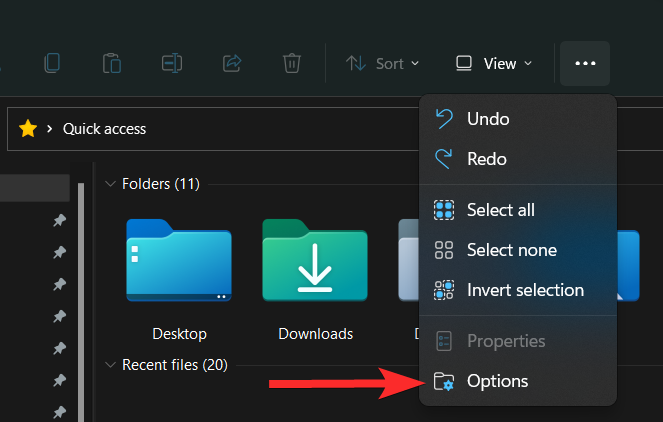Click the Delete trash can icon
This screenshot has width=663, height=422.
[x=291, y=63]
